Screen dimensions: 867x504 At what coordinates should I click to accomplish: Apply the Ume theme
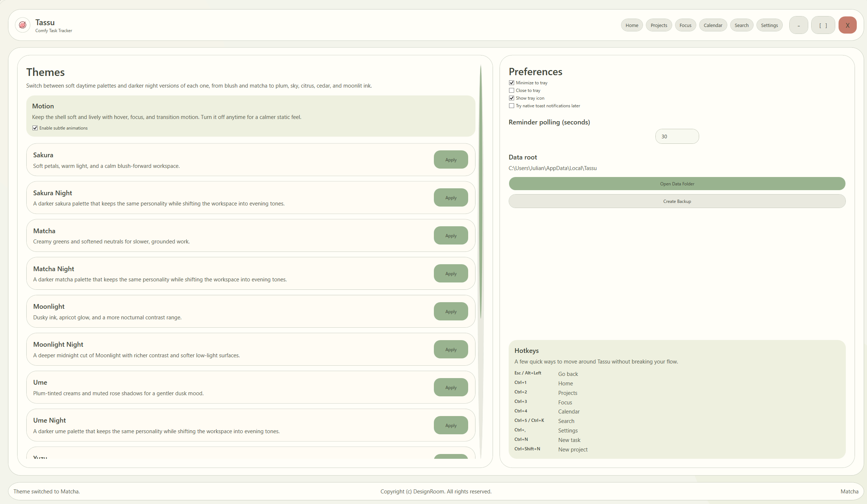tap(451, 388)
